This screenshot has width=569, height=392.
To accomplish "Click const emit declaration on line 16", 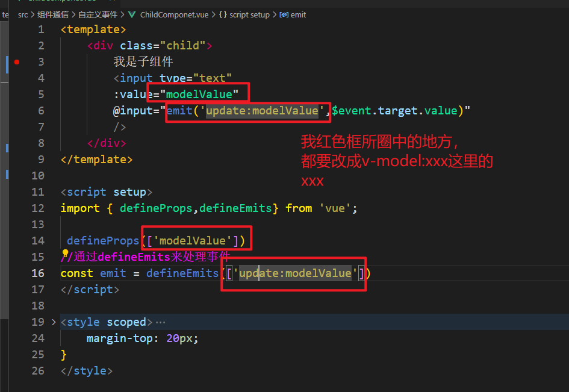I will point(93,273).
